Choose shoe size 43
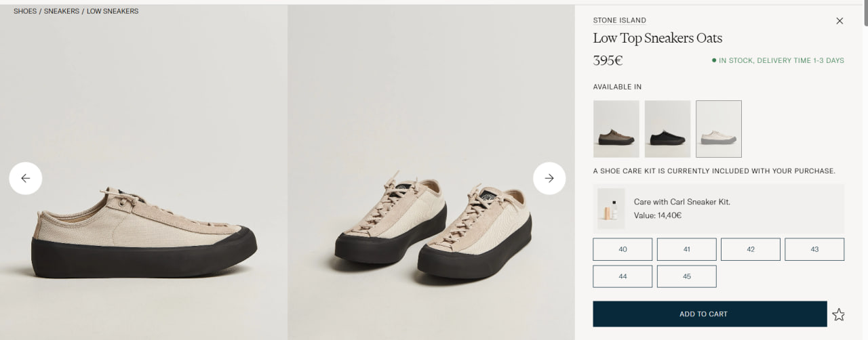This screenshot has width=868, height=340. [x=814, y=249]
